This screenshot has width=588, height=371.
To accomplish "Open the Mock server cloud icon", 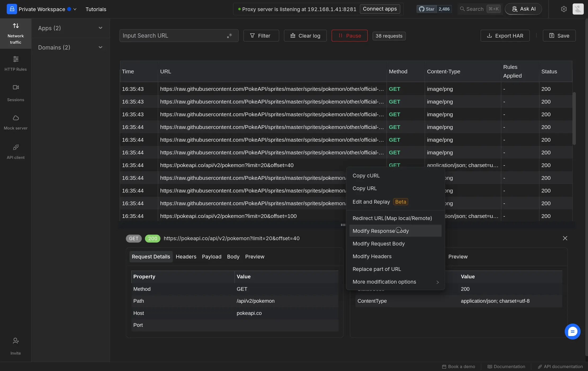I will (x=16, y=118).
